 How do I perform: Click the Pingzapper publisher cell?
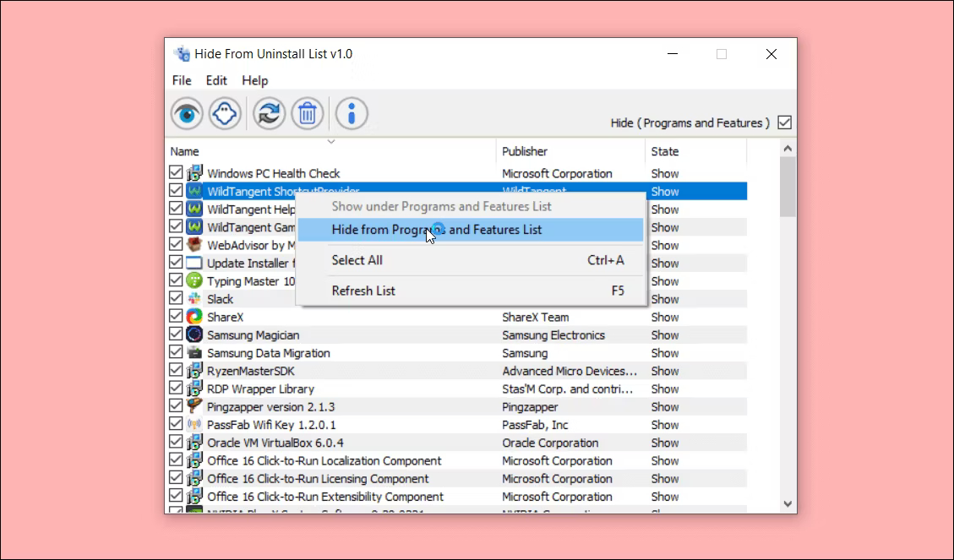[x=530, y=407]
